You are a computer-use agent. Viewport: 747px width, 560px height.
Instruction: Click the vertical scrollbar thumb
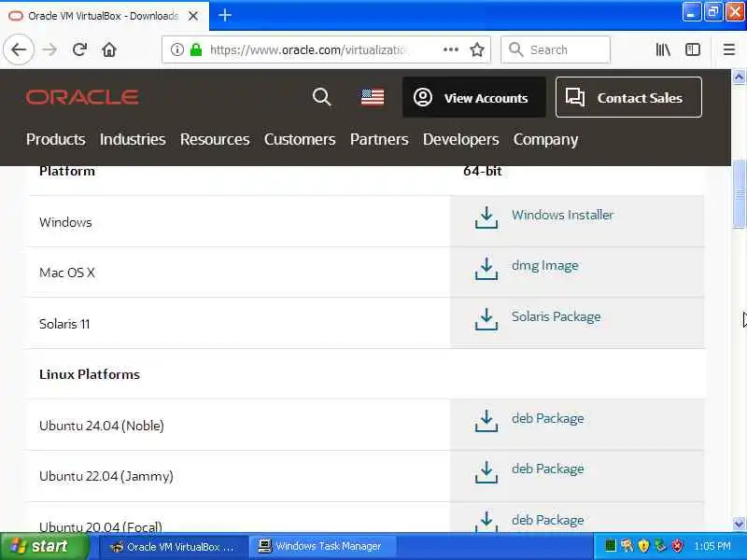coord(739,194)
